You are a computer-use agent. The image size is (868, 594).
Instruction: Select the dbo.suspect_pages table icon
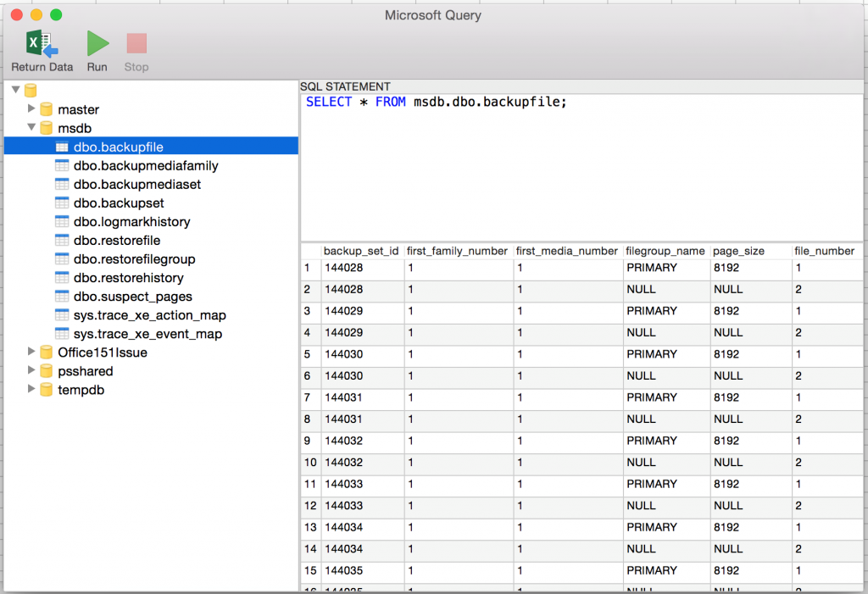coord(62,296)
